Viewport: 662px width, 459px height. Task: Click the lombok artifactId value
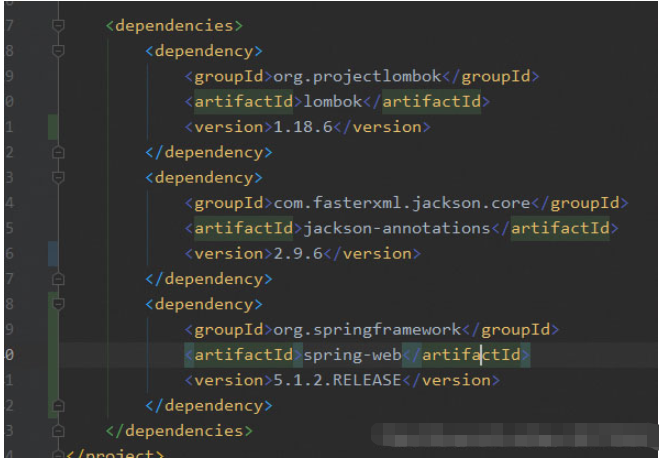click(333, 102)
